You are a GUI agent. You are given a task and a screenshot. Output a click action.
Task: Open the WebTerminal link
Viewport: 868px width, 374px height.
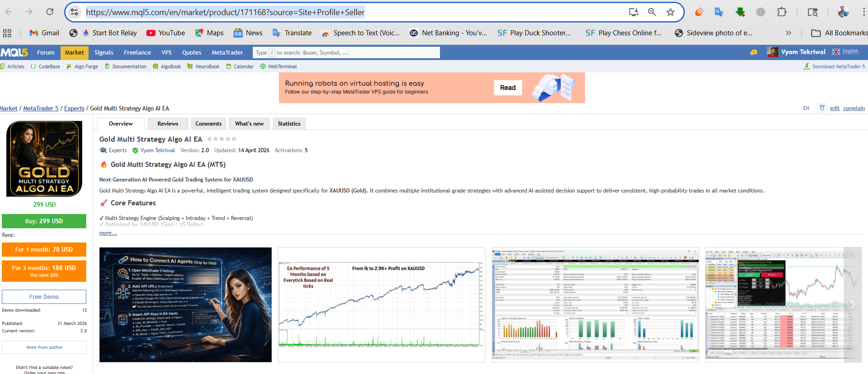pos(278,66)
